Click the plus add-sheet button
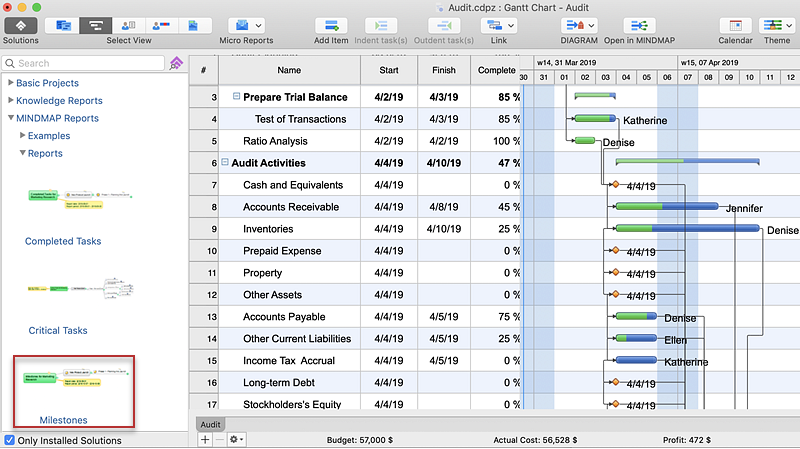This screenshot has width=800, height=449. (205, 439)
